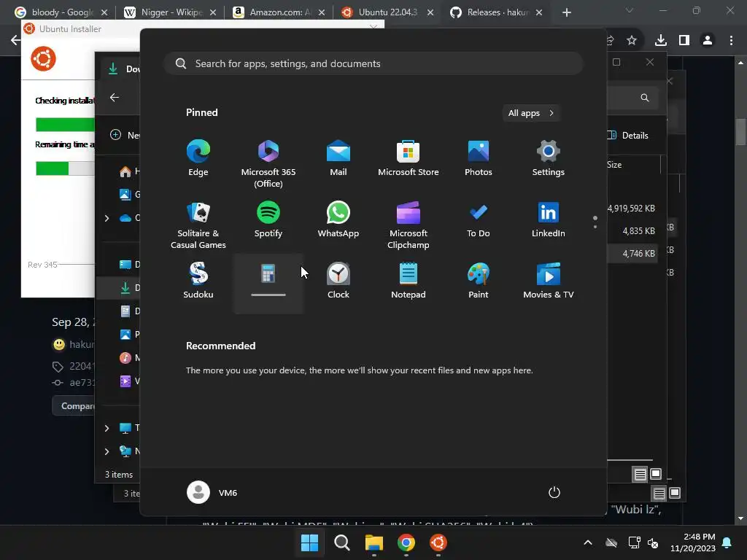
Task: Switch to Ubuntu Installer on taskbar
Action: pos(438,542)
